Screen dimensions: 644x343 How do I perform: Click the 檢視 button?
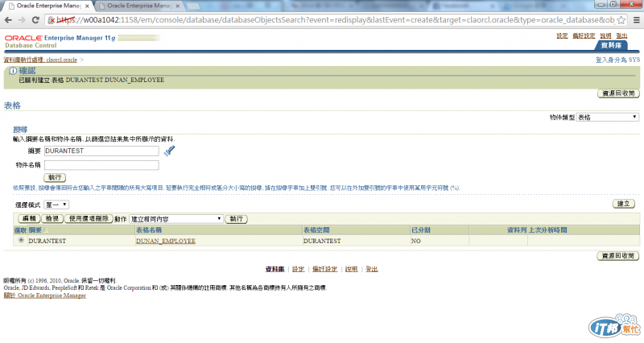(x=52, y=218)
